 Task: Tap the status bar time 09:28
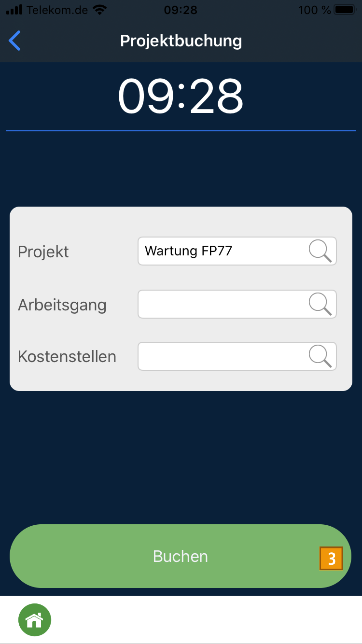pos(181,10)
